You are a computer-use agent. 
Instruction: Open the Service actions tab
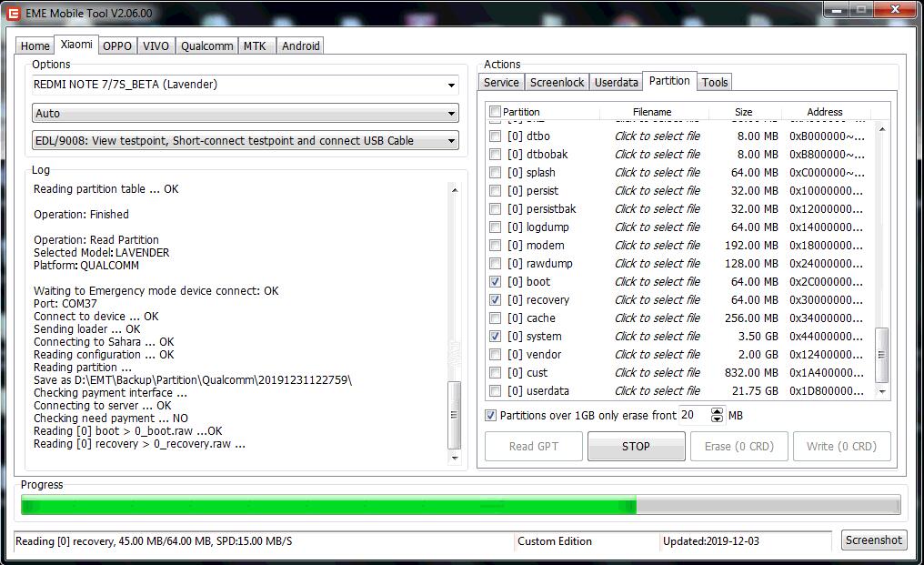click(501, 83)
